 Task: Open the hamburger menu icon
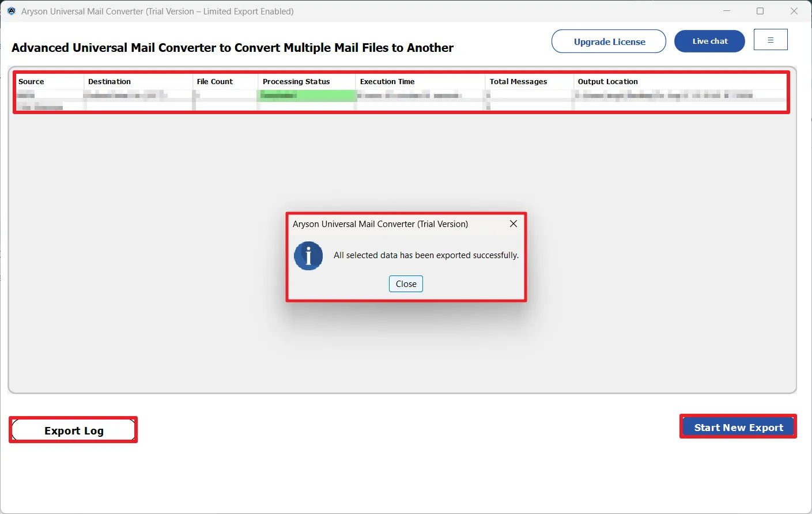pyautogui.click(x=771, y=40)
